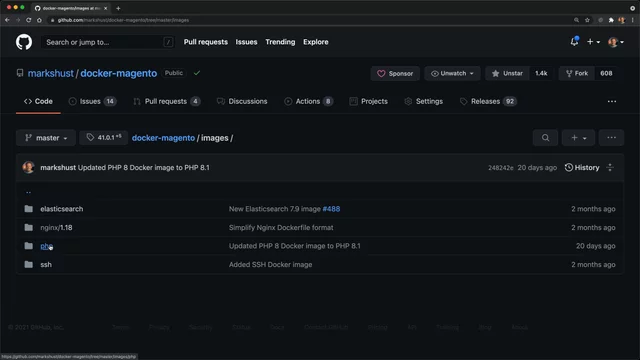The image size is (640, 360).
Task: Click the Sponsor heart button
Action: [395, 73]
